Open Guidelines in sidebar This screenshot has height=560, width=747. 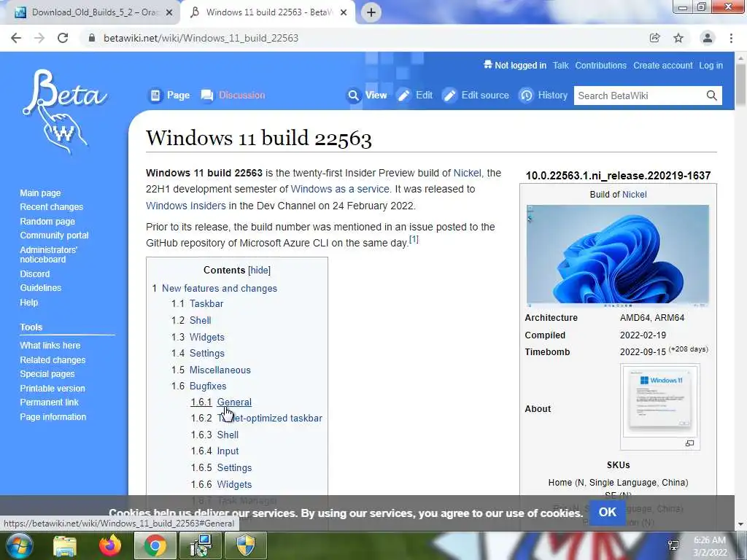pyautogui.click(x=41, y=287)
